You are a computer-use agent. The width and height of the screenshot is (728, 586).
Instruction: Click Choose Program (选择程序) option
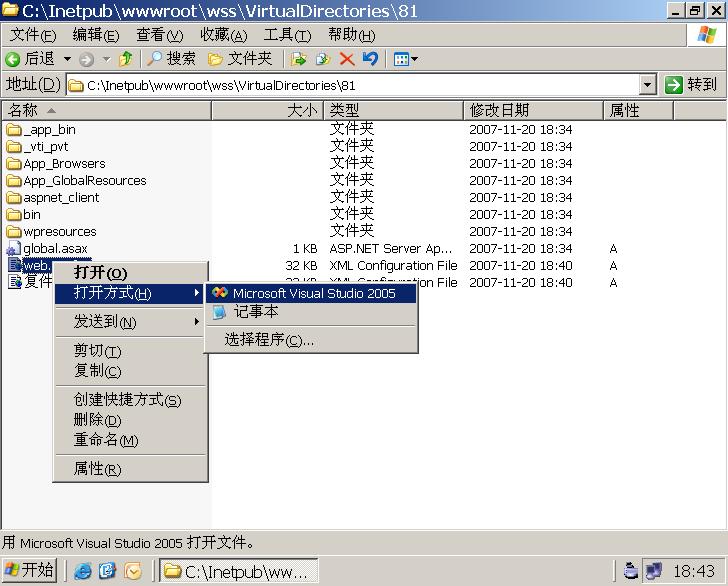(x=269, y=340)
